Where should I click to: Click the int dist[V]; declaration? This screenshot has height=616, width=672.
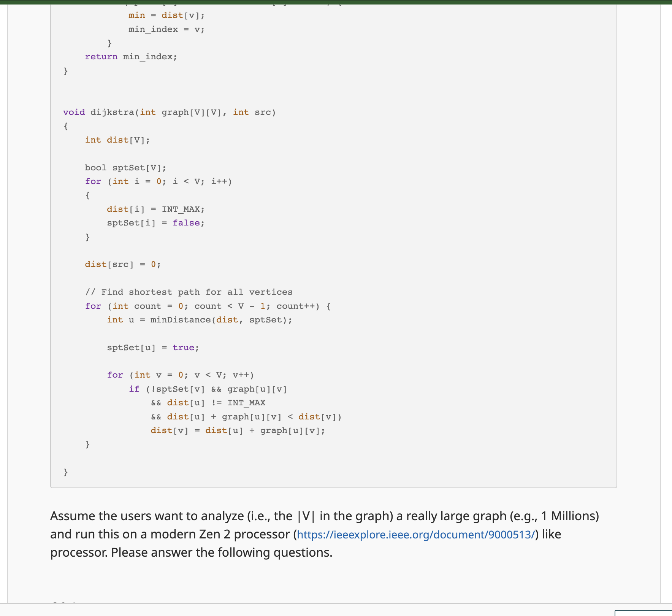click(x=117, y=140)
